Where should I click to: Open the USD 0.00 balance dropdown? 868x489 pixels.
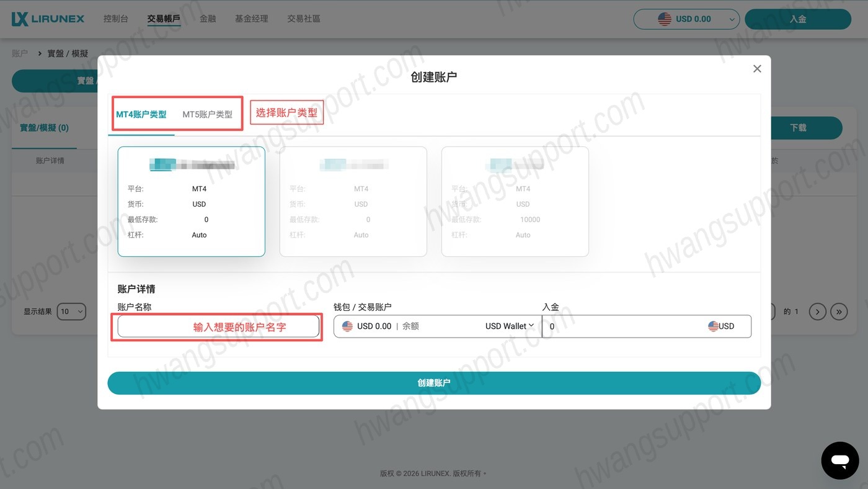(x=686, y=19)
